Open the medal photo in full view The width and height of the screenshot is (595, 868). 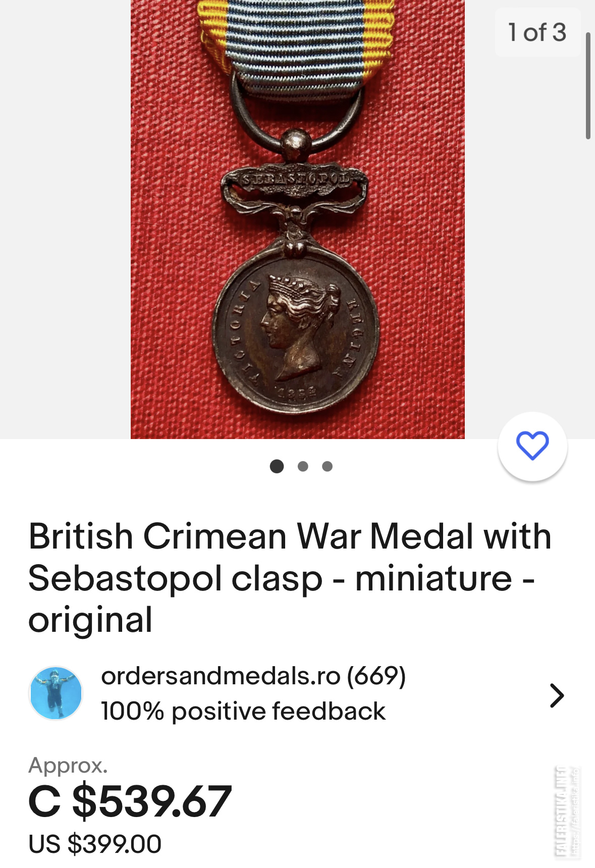tap(298, 219)
